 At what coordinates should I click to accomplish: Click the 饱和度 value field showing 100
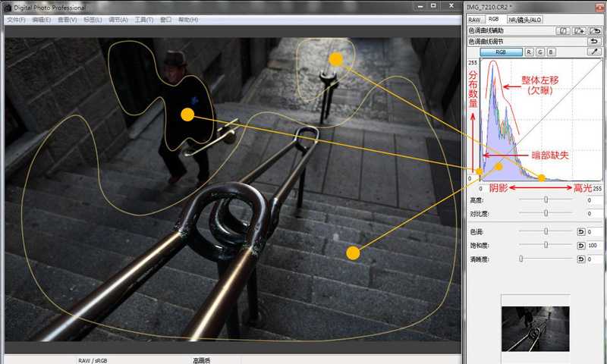coord(594,245)
